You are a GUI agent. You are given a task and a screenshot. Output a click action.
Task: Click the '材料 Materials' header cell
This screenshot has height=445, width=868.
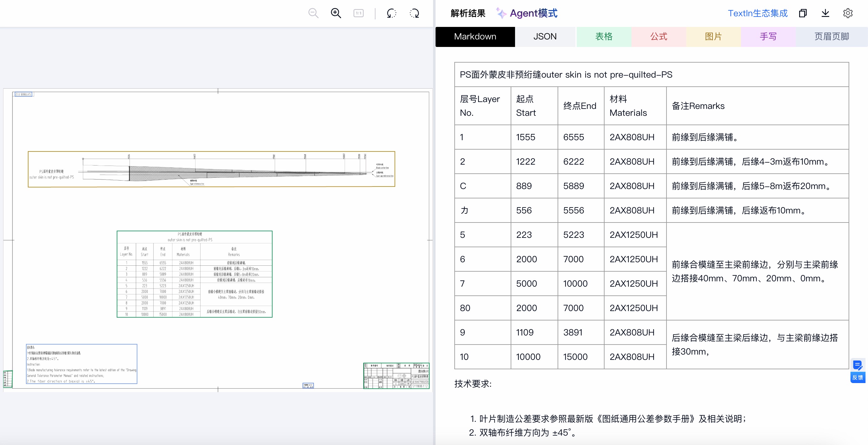(635, 106)
